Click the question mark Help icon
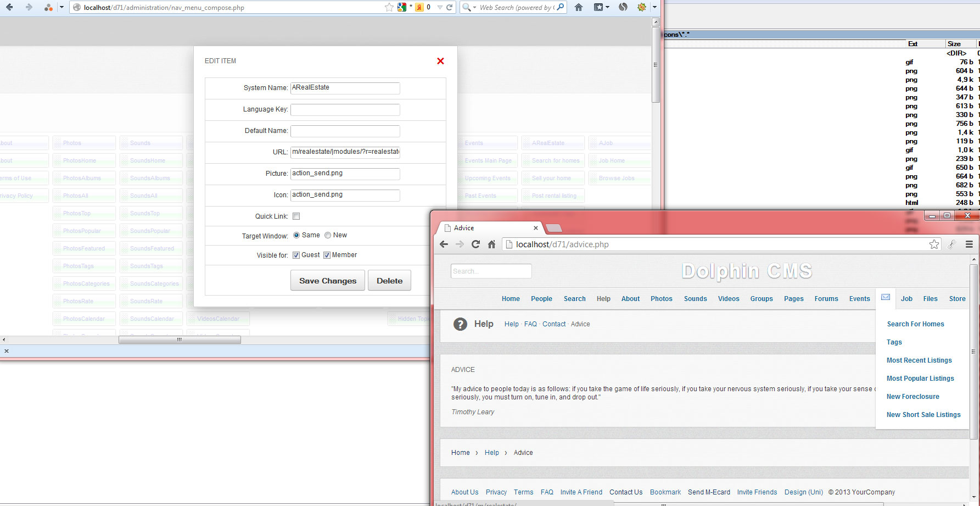The height and width of the screenshot is (506, 980). [460, 324]
